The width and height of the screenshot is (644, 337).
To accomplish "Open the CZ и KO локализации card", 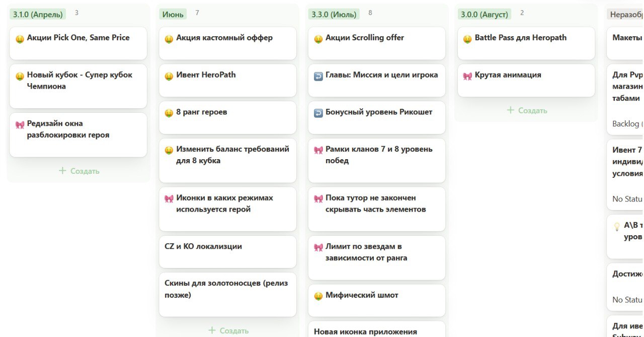I will click(227, 251).
